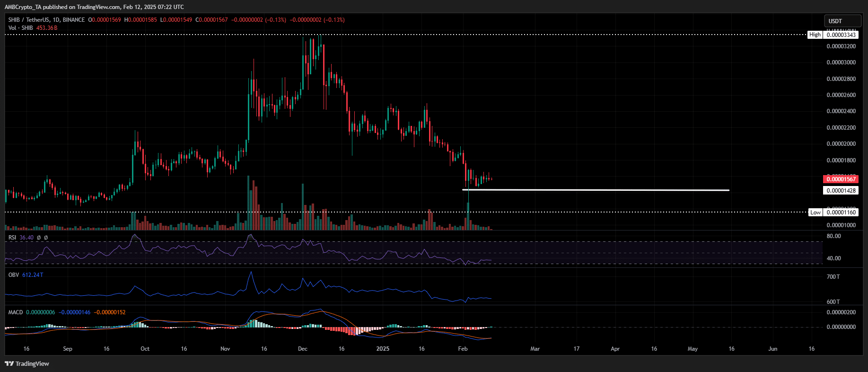Click the open value O0.00001569
Screen dimensions: 868x372
click(105, 20)
